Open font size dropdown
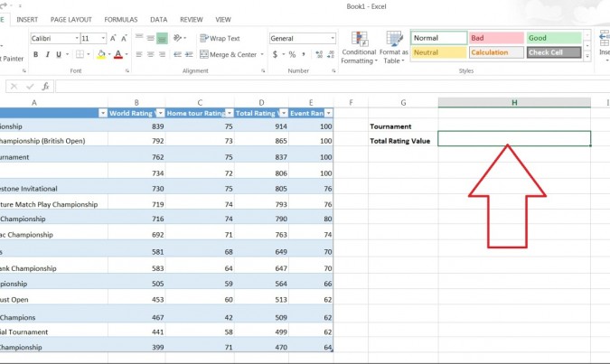Viewport: 610px width, 364px height. (103, 38)
